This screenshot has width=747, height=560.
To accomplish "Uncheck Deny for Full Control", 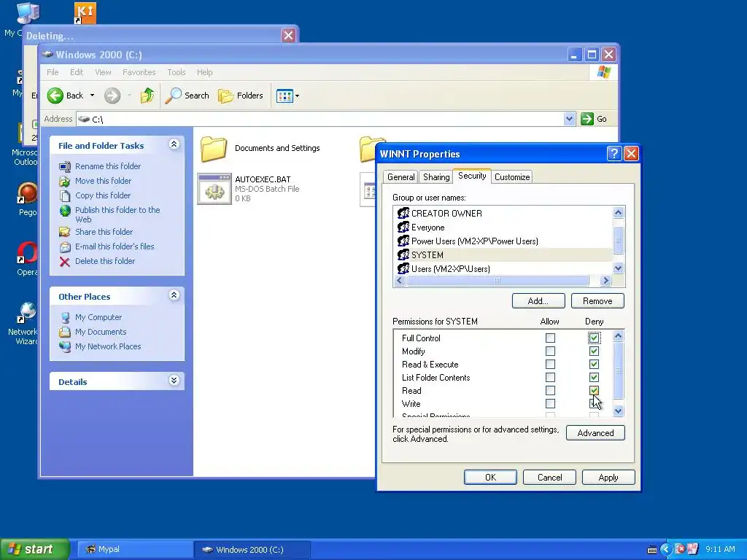I will click(594, 338).
